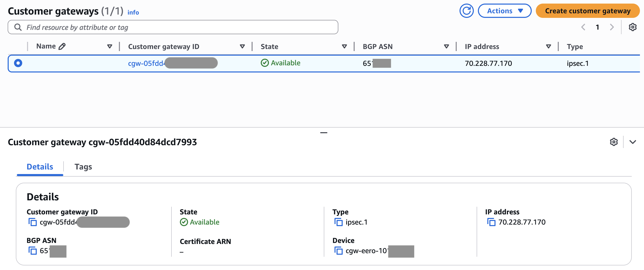
Task: Click the search magnifier in the filter bar
Action: tap(18, 27)
